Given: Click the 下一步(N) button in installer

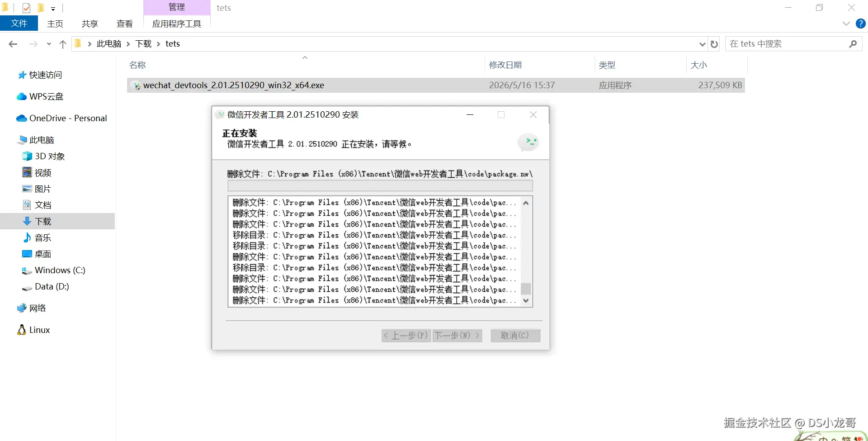Looking at the screenshot, I should pos(457,335).
